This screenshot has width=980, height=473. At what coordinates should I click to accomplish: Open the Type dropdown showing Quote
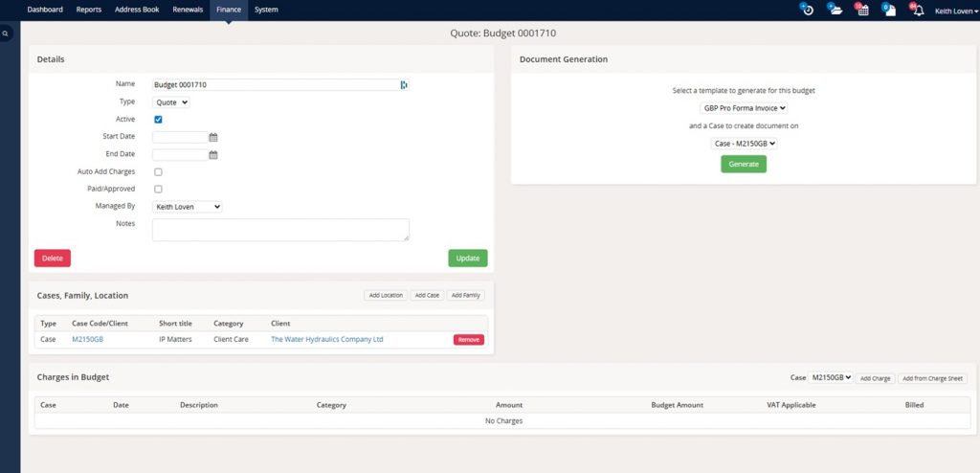pyautogui.click(x=171, y=101)
